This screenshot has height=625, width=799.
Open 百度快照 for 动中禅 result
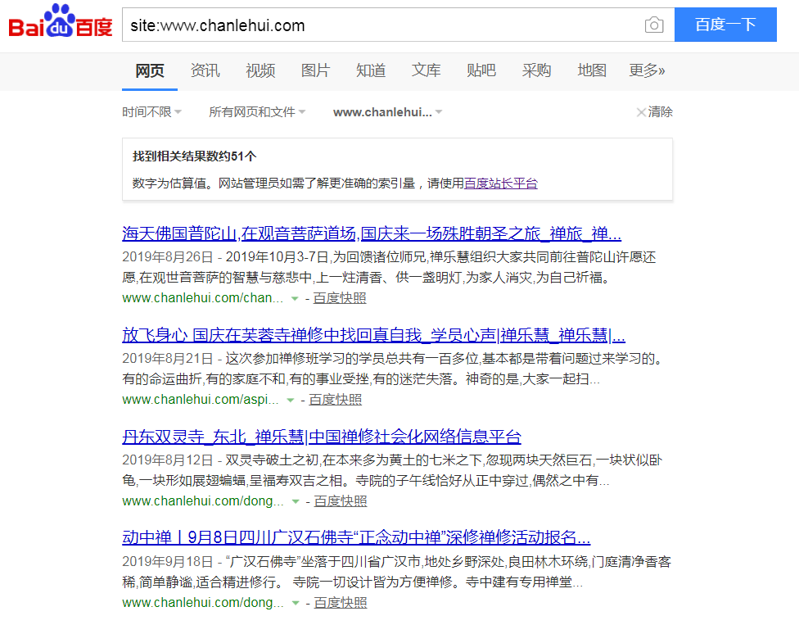click(x=340, y=602)
